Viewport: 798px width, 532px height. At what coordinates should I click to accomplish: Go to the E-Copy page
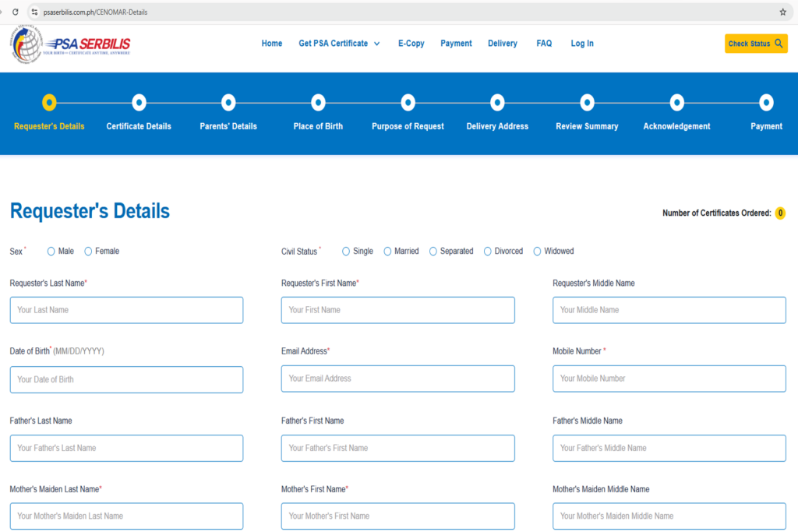tap(411, 44)
